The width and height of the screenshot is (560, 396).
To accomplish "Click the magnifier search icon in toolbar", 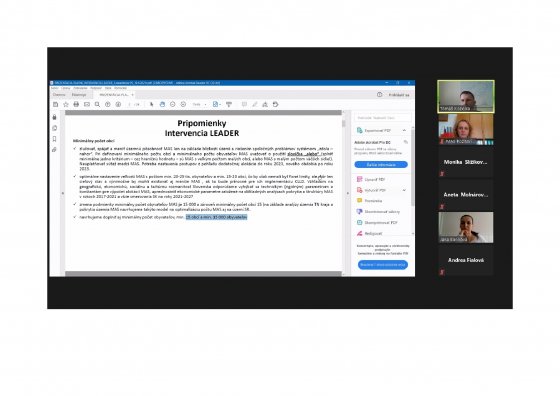I will 97,104.
